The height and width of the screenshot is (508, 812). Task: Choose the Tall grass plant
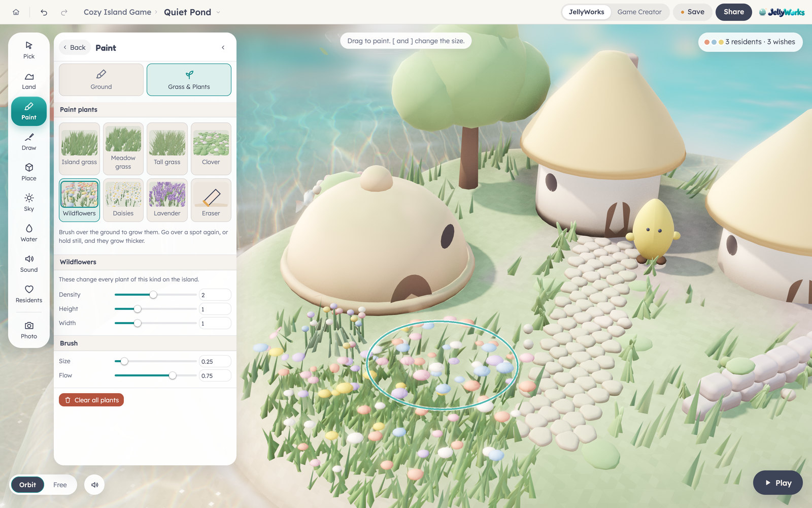point(167,149)
